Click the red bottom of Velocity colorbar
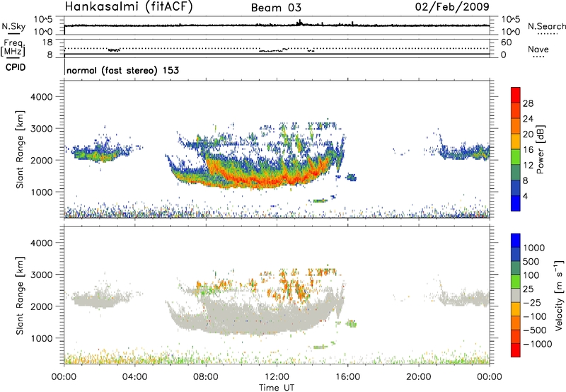This screenshot has width=566, height=392. point(516,350)
